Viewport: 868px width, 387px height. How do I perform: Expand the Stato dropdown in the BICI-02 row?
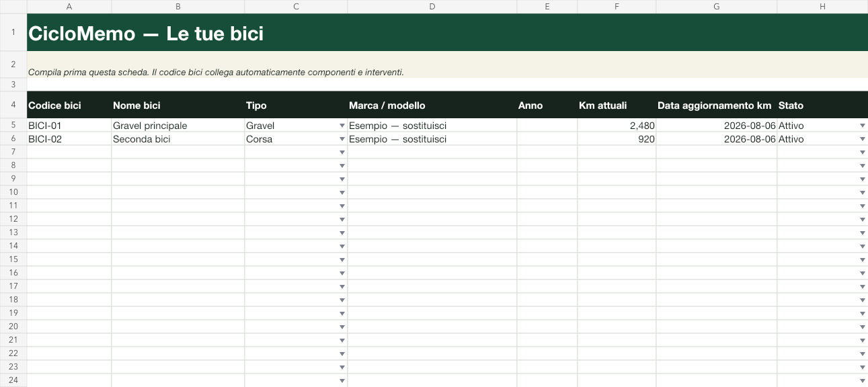coord(863,139)
